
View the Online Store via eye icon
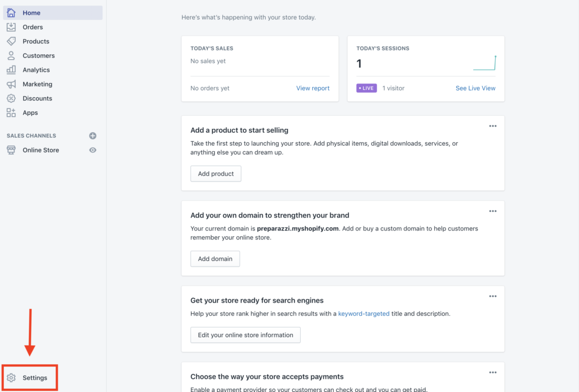click(93, 150)
